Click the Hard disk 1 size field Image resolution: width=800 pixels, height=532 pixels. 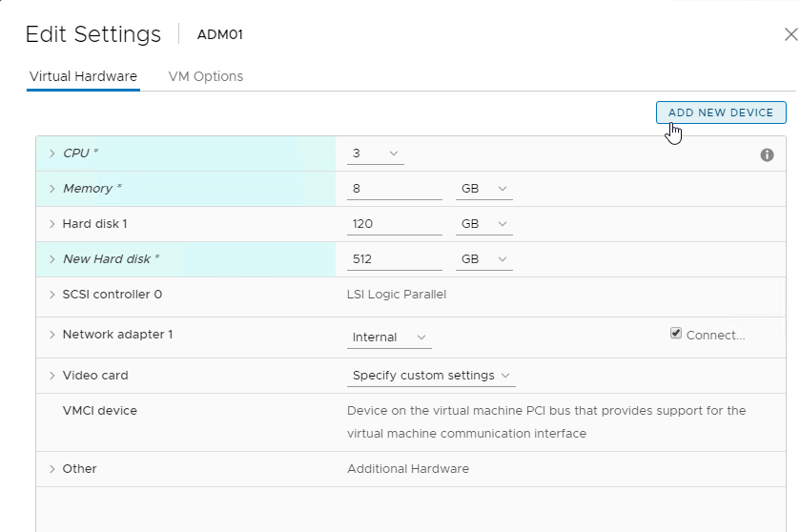pos(395,224)
